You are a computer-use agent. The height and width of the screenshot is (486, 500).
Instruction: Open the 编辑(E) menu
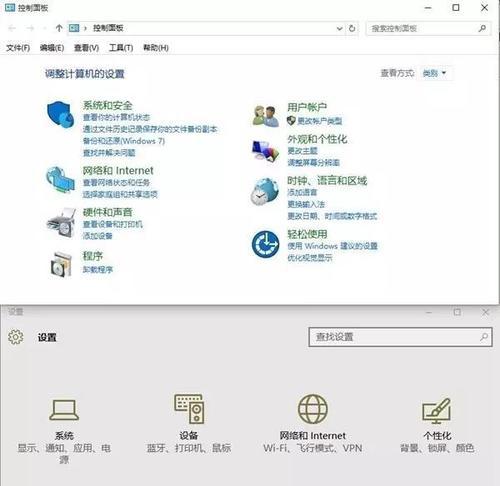click(x=52, y=48)
